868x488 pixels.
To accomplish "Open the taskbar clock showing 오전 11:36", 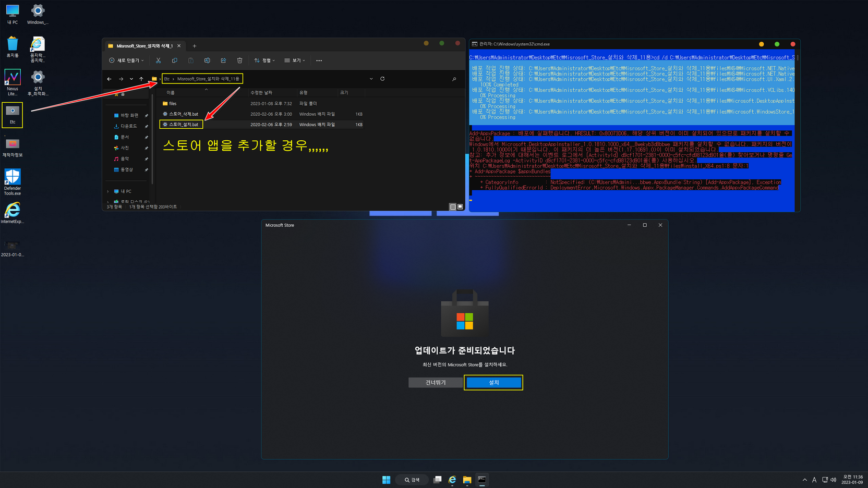I will coord(852,480).
